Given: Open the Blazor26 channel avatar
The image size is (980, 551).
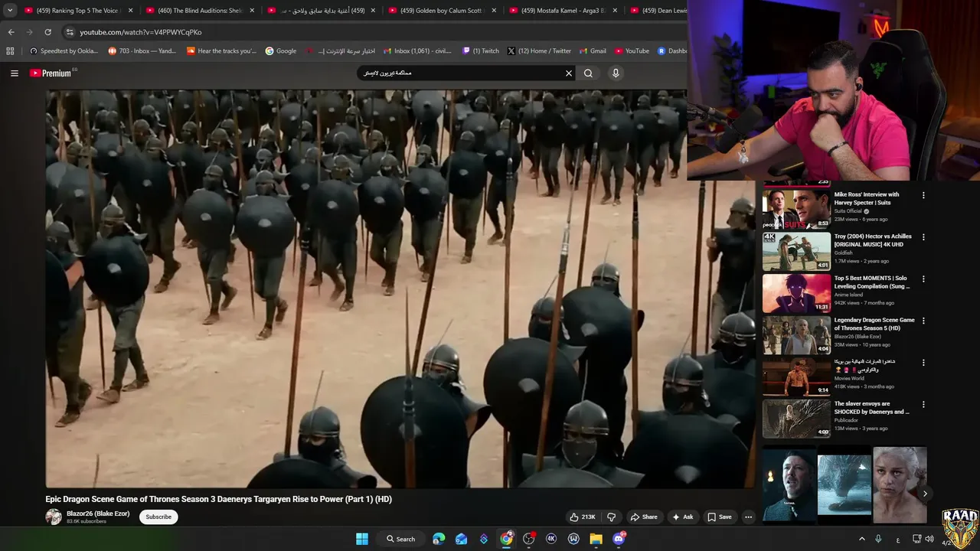Looking at the screenshot, I should point(54,517).
